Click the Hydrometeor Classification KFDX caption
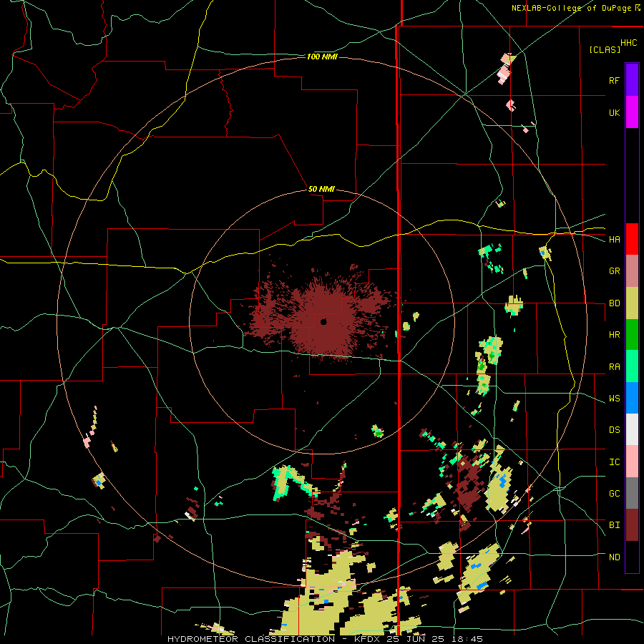This screenshot has width=644, height=644. 325,639
